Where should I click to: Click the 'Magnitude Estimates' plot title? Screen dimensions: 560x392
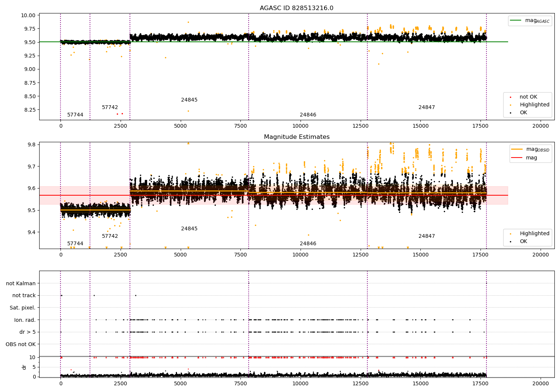[x=296, y=137]
